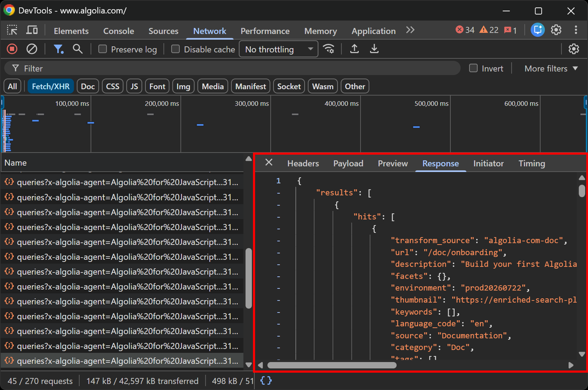588x390 pixels.
Task: Open the issues counter showing 1
Action: 510,30
